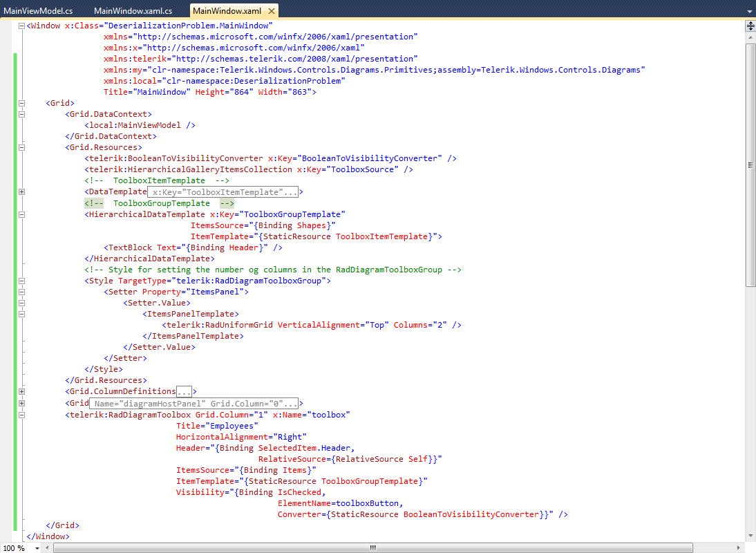756x553 pixels.
Task: Click the closing </Grid.Resources> tag
Action: [x=106, y=381]
